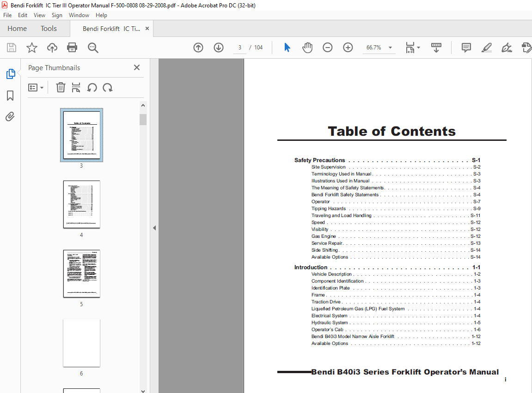The height and width of the screenshot is (393, 532).
Task: Open the Find text magnifier icon
Action: [x=92, y=48]
